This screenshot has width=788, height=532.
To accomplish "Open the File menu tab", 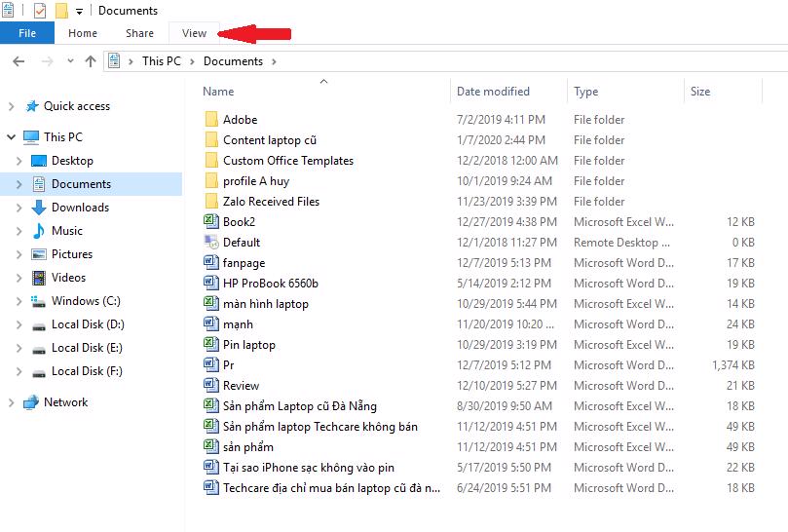I will [27, 33].
